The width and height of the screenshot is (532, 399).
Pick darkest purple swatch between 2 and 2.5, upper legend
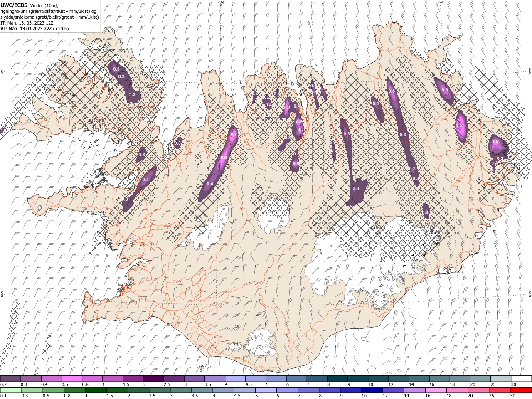tap(153, 379)
